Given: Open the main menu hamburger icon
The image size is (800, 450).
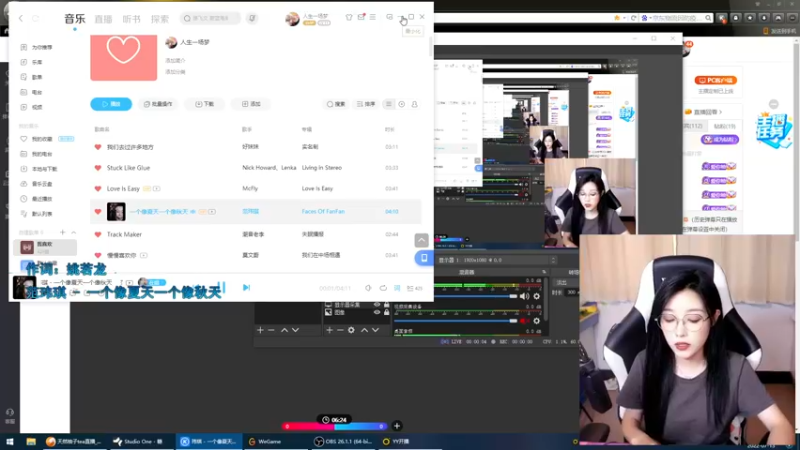Looking at the screenshot, I should (373, 17).
